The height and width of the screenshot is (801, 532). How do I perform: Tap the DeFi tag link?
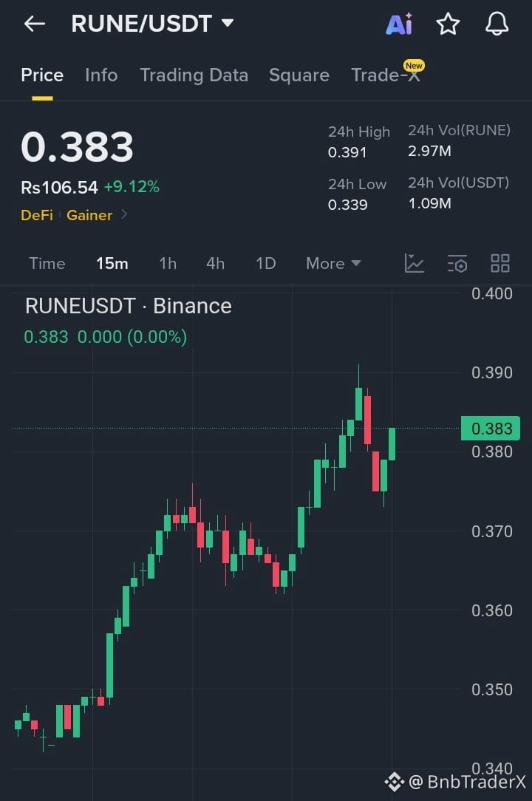click(x=37, y=215)
